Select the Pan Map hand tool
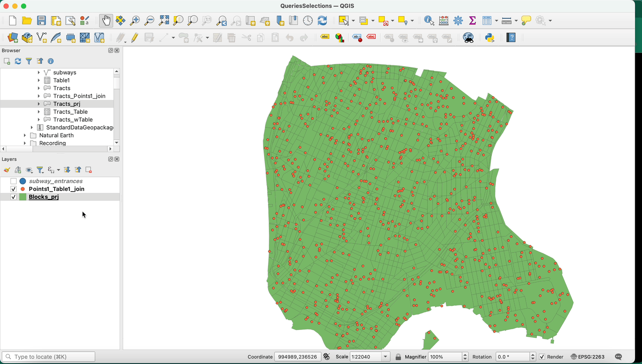The image size is (642, 364). (x=106, y=20)
